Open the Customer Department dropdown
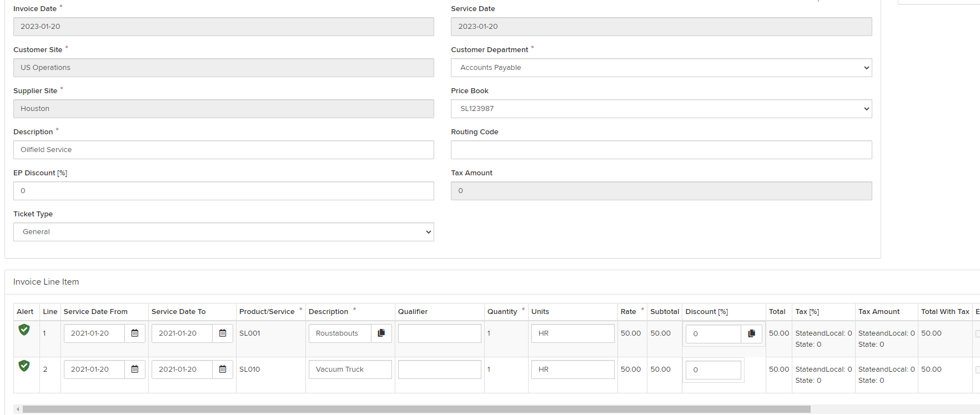This screenshot has width=980, height=415. pyautogui.click(x=661, y=68)
